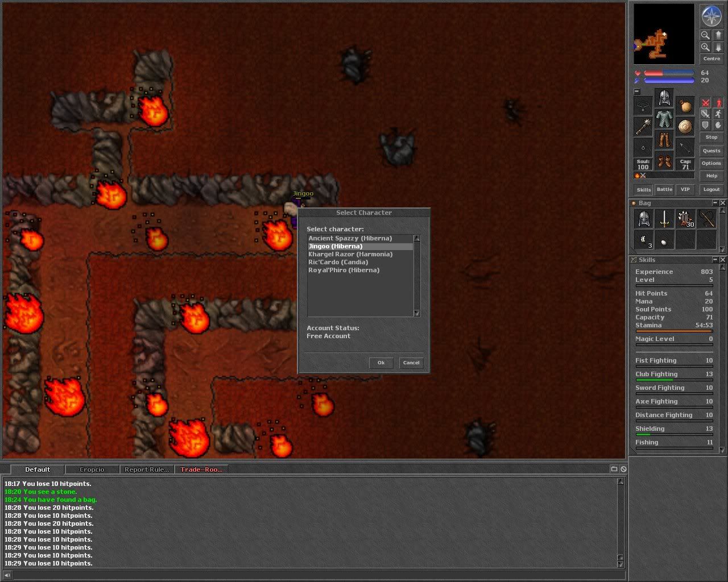728x582 pixels.
Task: Enable balanced fighting mode
Action: click(705, 114)
